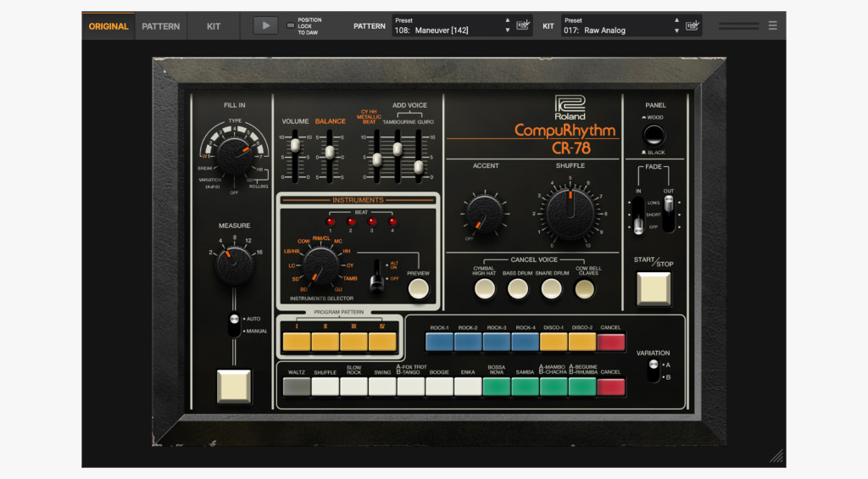Click the play button in top bar
This screenshot has height=479, width=868.
(x=265, y=25)
